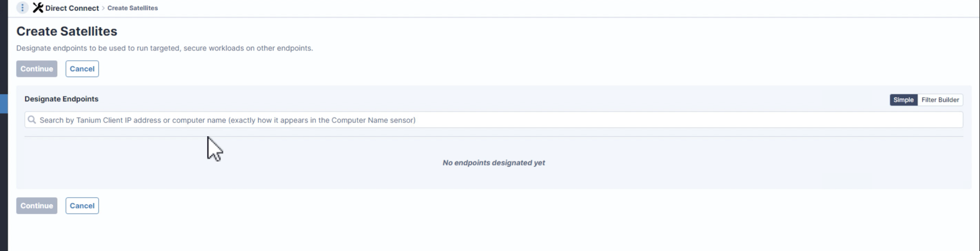Click the breadcrumb chevron separator
The image size is (980, 251).
[x=103, y=8]
